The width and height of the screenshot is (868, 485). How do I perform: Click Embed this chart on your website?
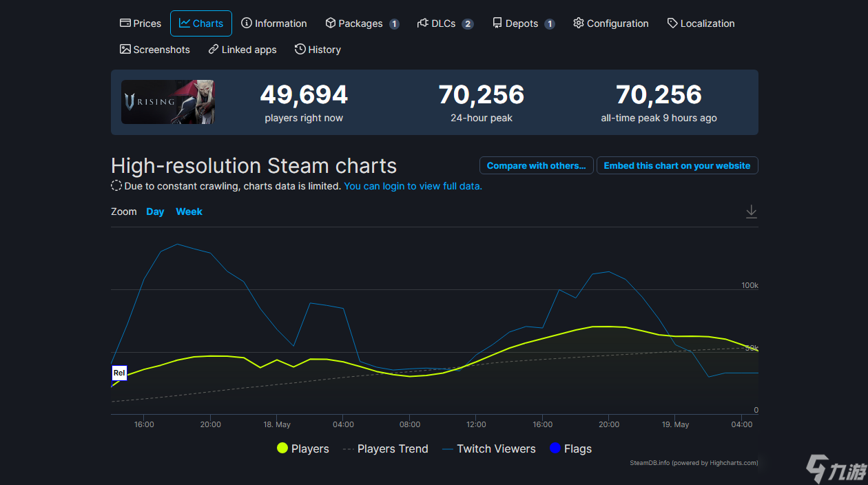(x=677, y=165)
